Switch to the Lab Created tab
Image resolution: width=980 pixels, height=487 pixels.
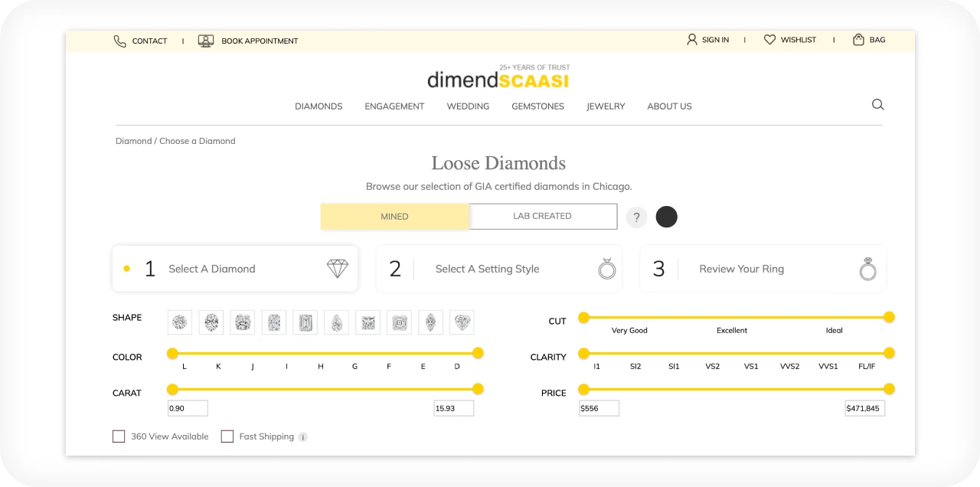(543, 216)
